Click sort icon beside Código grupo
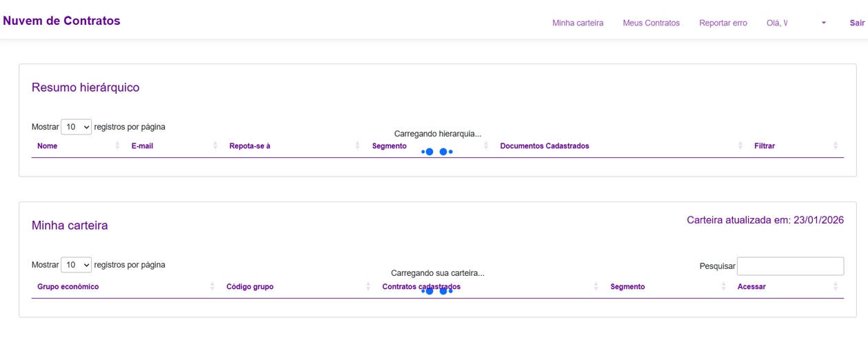 tap(368, 287)
